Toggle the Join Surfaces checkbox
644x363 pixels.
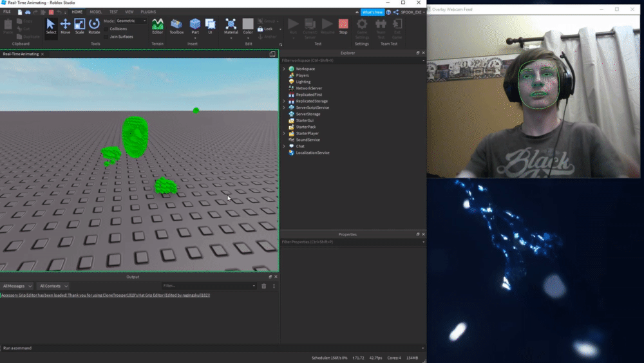[106, 37]
